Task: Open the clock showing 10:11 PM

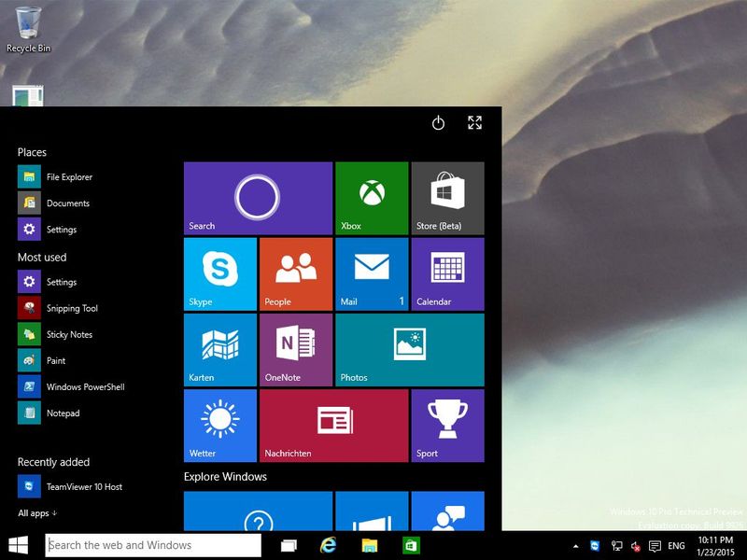Action: 715,546
